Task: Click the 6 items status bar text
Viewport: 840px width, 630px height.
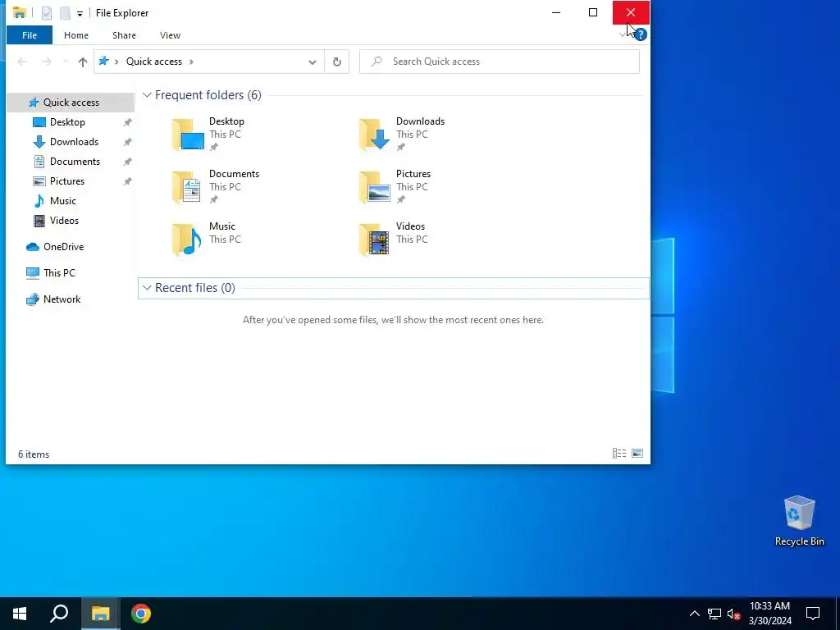Action: click(x=34, y=454)
